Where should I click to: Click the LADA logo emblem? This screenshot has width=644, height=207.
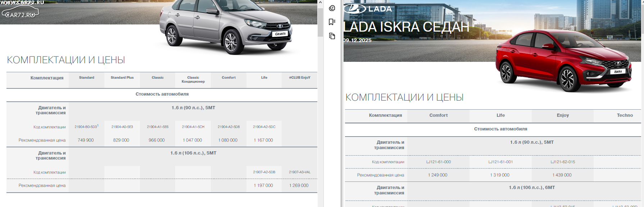click(355, 9)
